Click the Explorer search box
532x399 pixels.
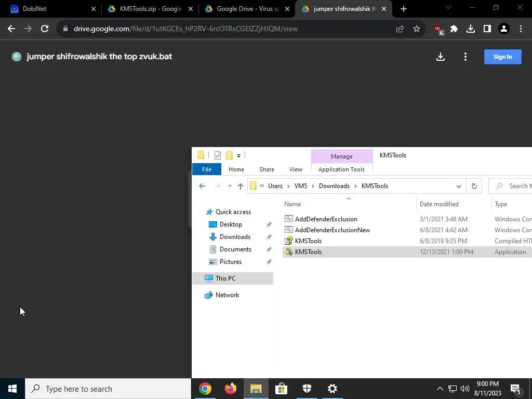click(x=511, y=186)
